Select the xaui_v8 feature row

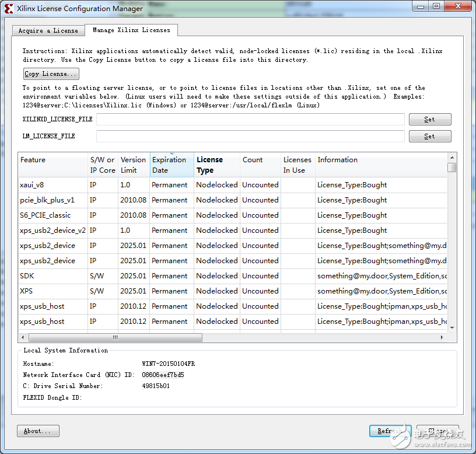pyautogui.click(x=233, y=185)
